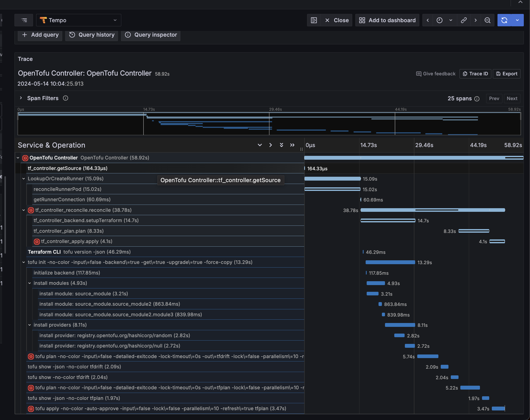Click error icon on OpenTofu Controller span
The image size is (530, 420).
coord(25,158)
